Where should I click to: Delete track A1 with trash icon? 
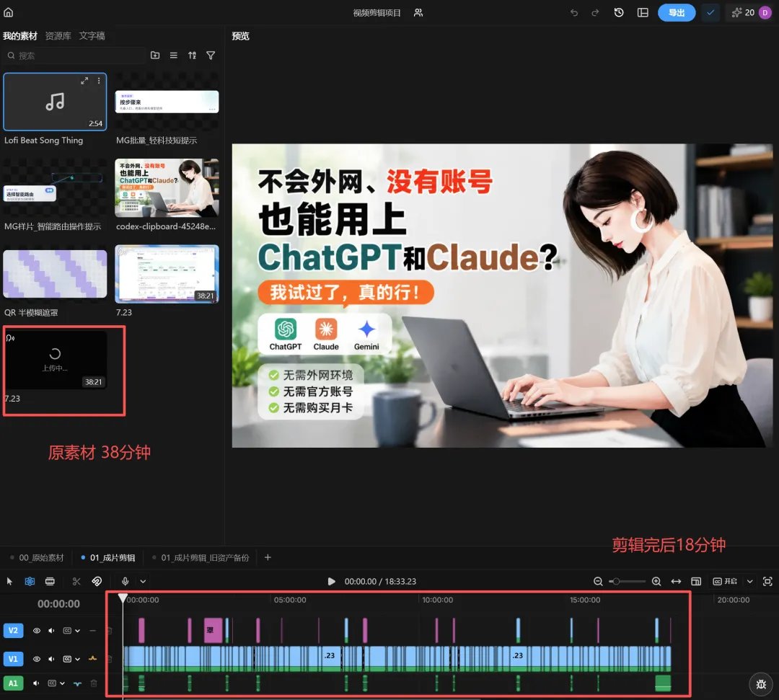[x=93, y=683]
